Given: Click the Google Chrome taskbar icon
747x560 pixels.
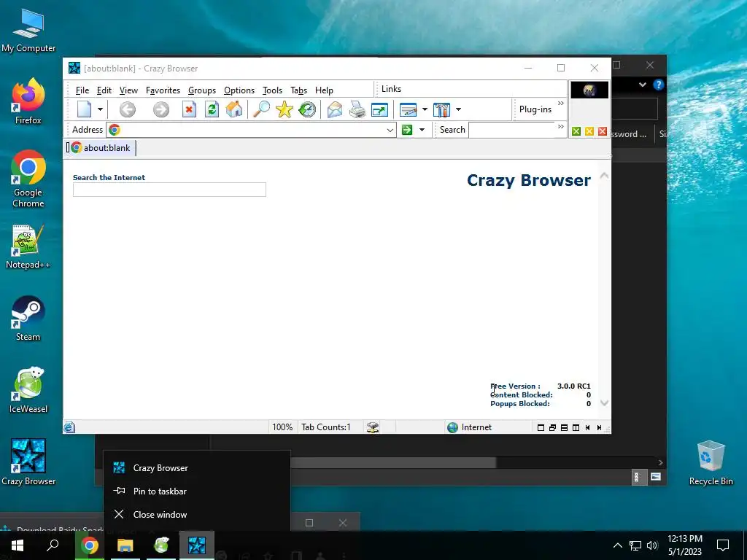Looking at the screenshot, I should [x=89, y=545].
